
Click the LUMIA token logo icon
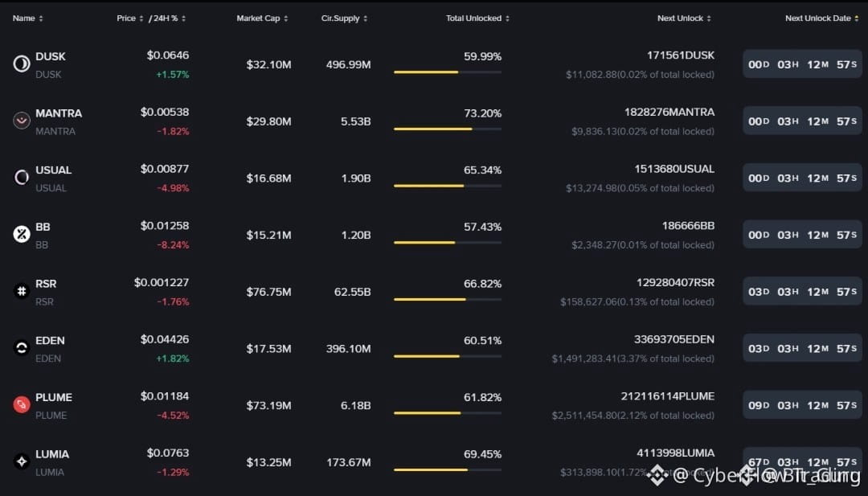22,461
